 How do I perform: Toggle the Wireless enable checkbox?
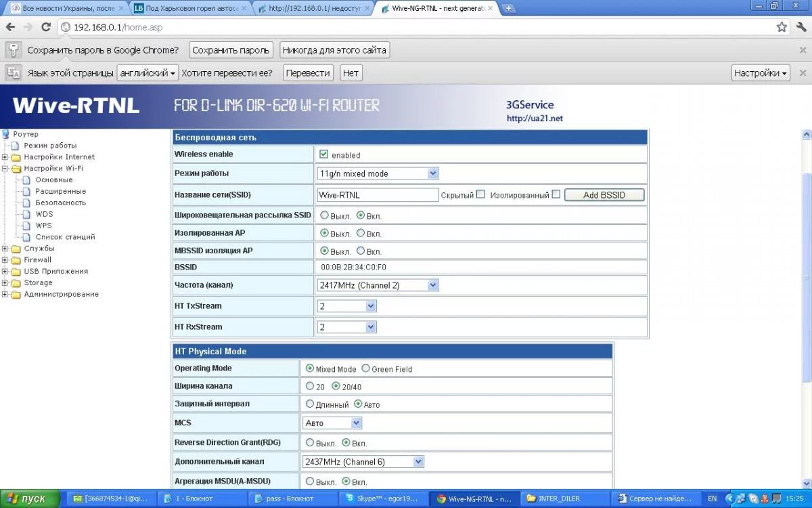[323, 154]
